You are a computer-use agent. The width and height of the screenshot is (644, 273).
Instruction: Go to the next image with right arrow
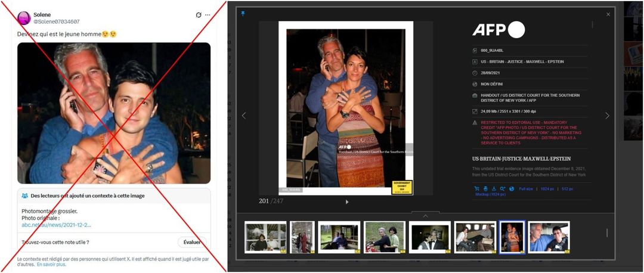(607, 116)
